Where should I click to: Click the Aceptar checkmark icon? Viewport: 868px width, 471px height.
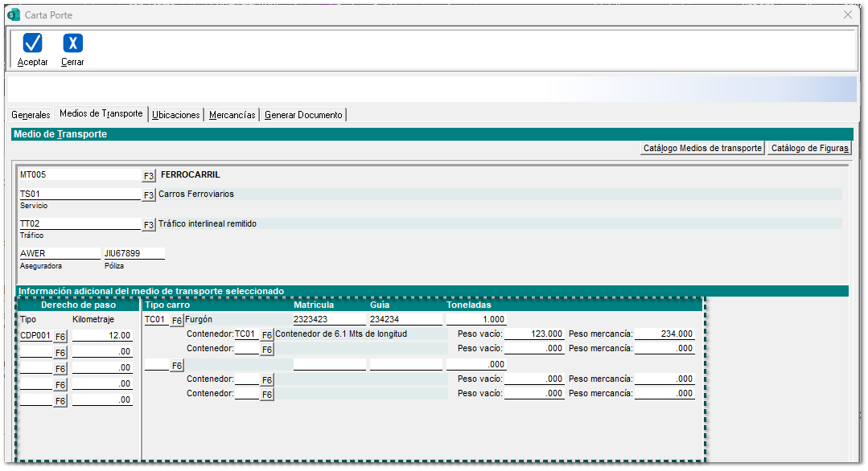[33, 43]
